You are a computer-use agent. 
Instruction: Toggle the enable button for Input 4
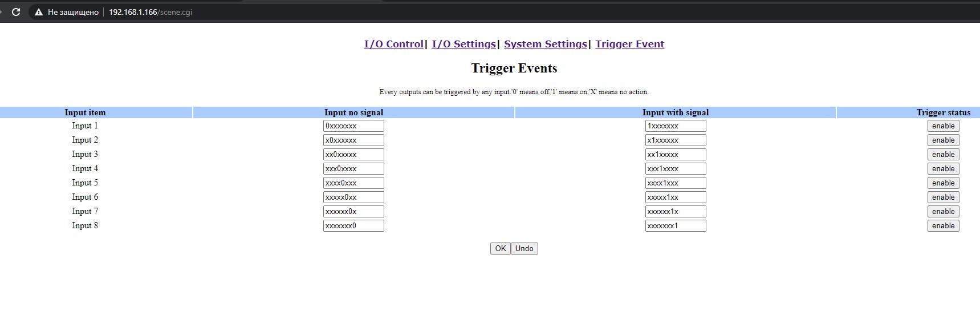943,168
